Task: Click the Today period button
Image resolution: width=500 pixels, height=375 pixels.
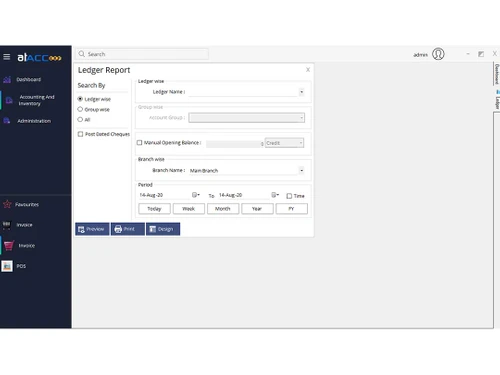Action: click(x=154, y=209)
